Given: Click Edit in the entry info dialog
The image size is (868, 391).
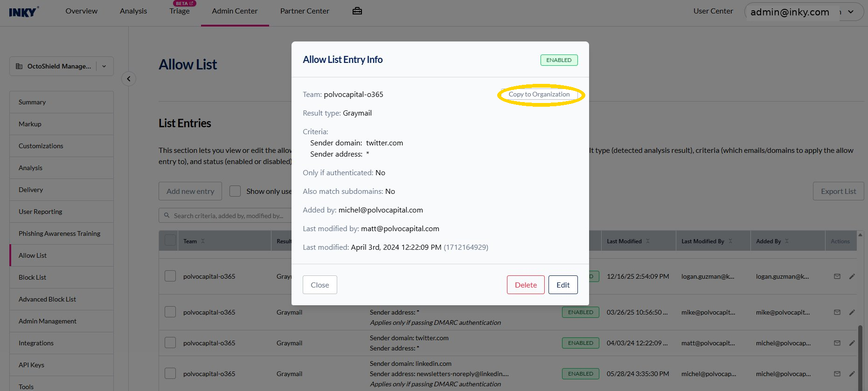Looking at the screenshot, I should coord(563,285).
